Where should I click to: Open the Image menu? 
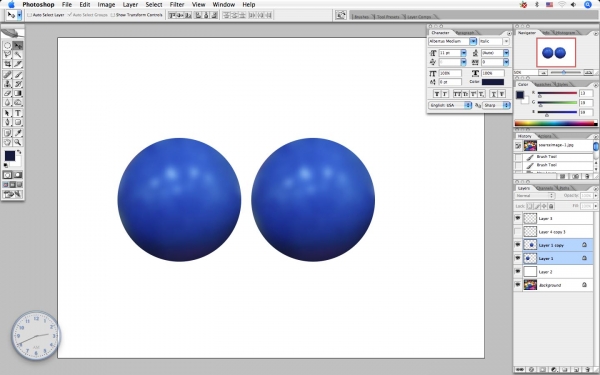click(106, 5)
